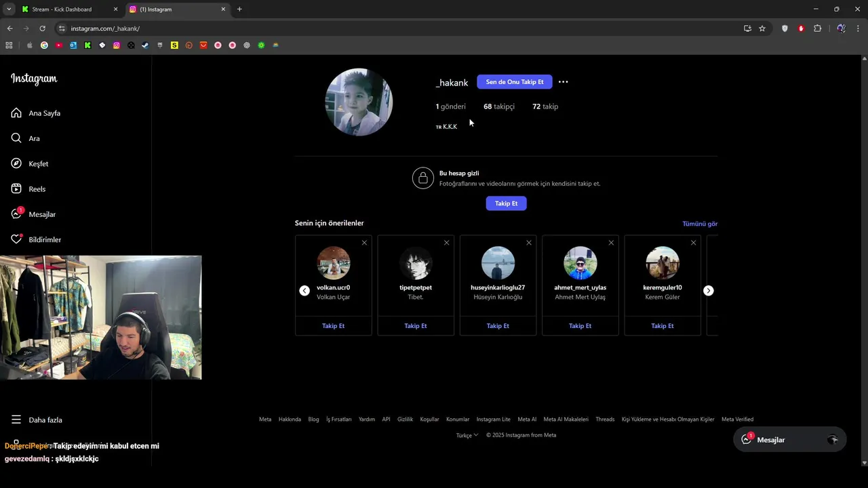
Task: Go back to previous page
Action: [9, 28]
